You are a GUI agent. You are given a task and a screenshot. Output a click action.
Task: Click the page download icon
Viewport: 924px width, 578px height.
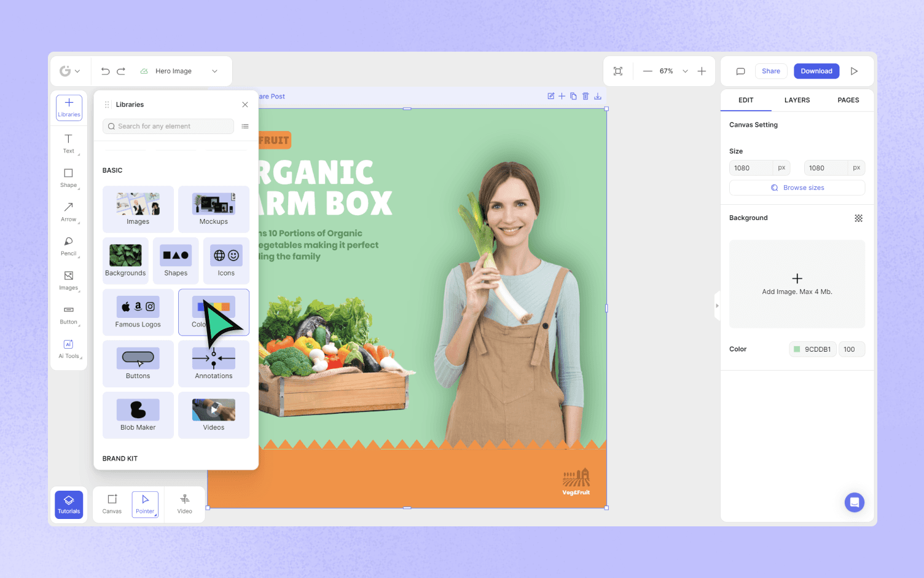[x=597, y=96]
